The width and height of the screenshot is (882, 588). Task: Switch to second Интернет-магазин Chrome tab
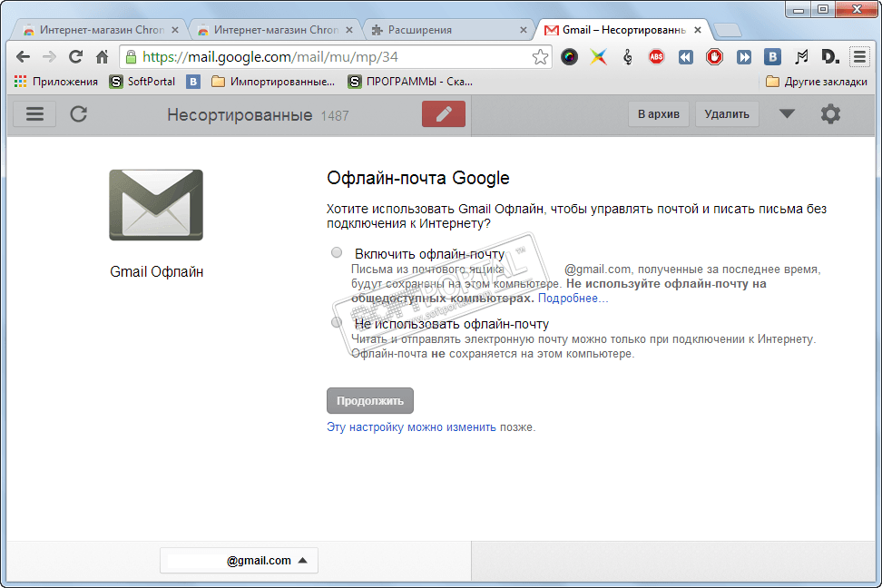[x=276, y=30]
